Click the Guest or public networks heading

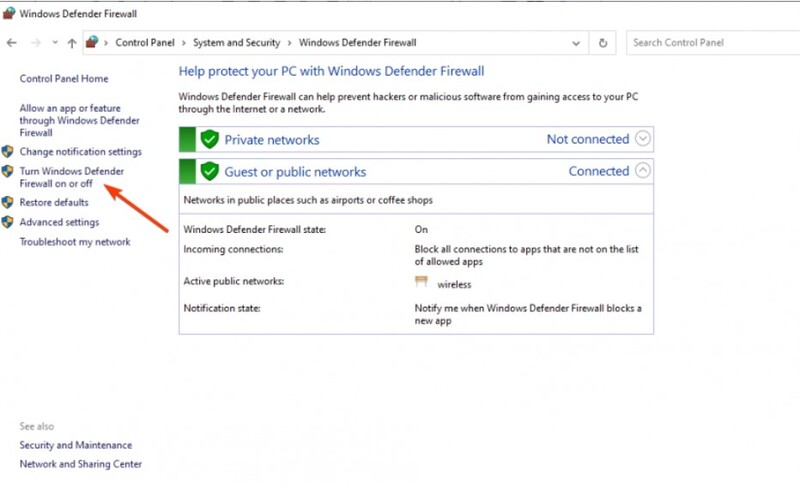(x=295, y=172)
